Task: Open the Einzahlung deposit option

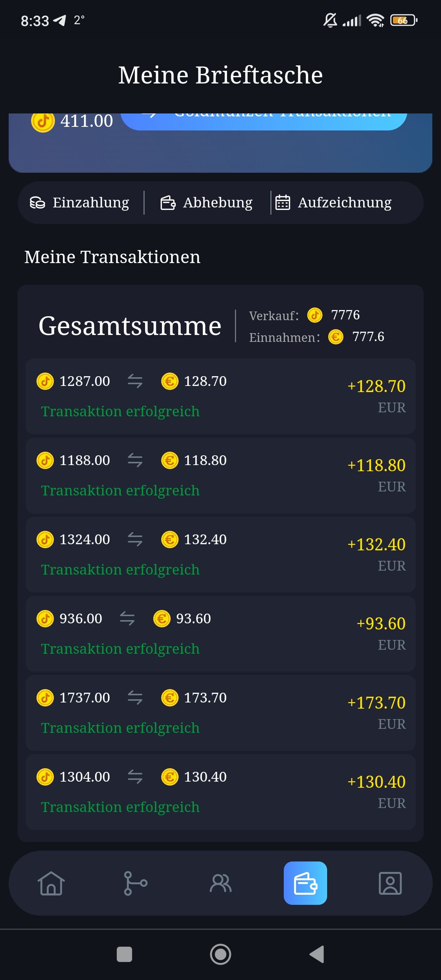Action: (x=80, y=203)
